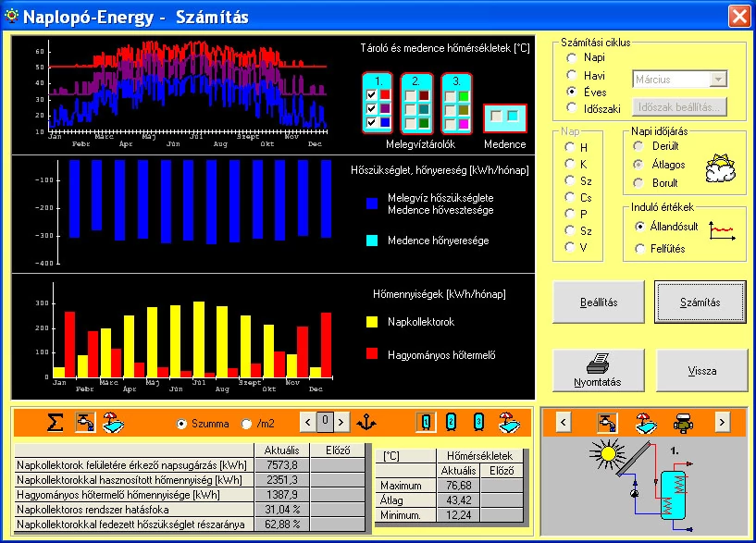Click the Vissza button
Image resolution: width=756 pixels, height=543 pixels.
[x=702, y=371]
